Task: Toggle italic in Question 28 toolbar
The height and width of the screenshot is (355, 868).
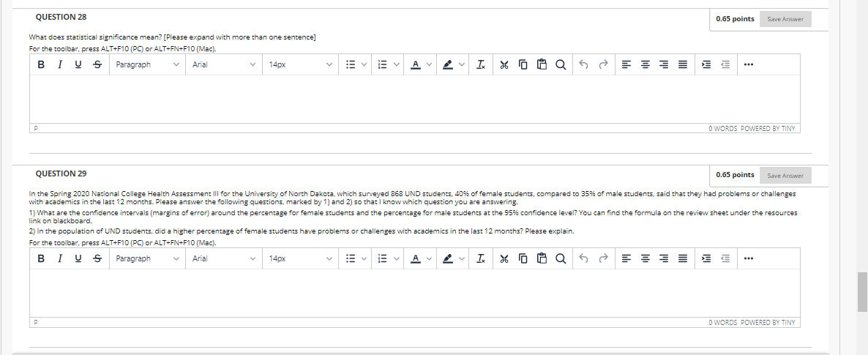Action: click(x=60, y=65)
